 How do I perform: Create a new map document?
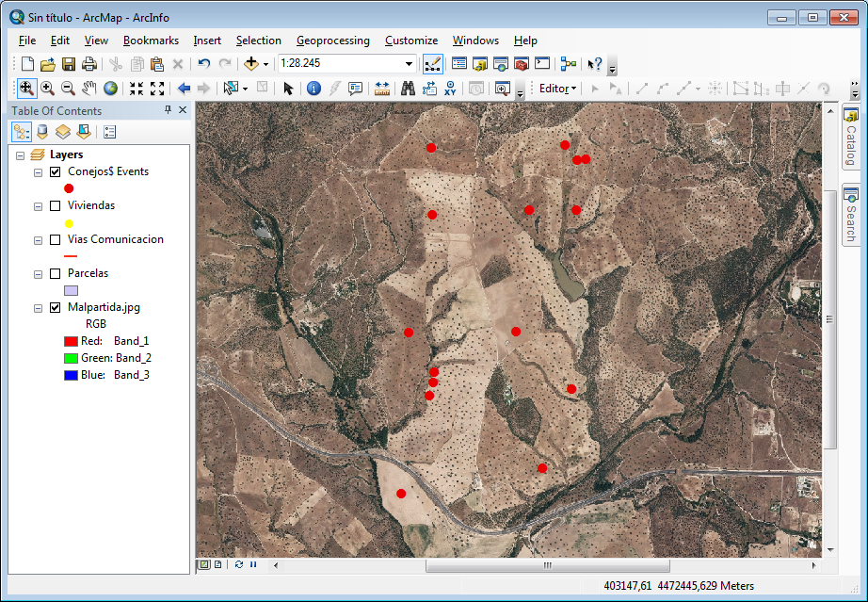(x=27, y=64)
